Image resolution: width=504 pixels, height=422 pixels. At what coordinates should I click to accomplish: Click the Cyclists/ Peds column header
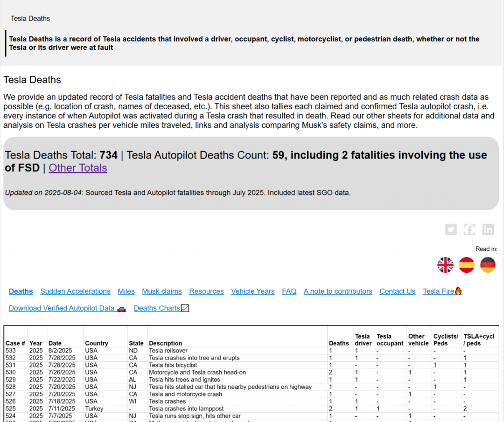tap(446, 340)
